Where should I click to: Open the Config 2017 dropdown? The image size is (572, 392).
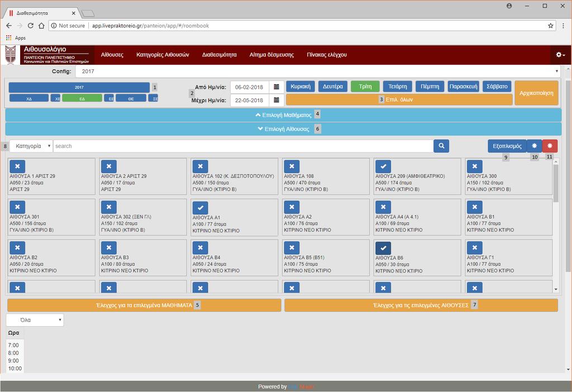(318, 71)
